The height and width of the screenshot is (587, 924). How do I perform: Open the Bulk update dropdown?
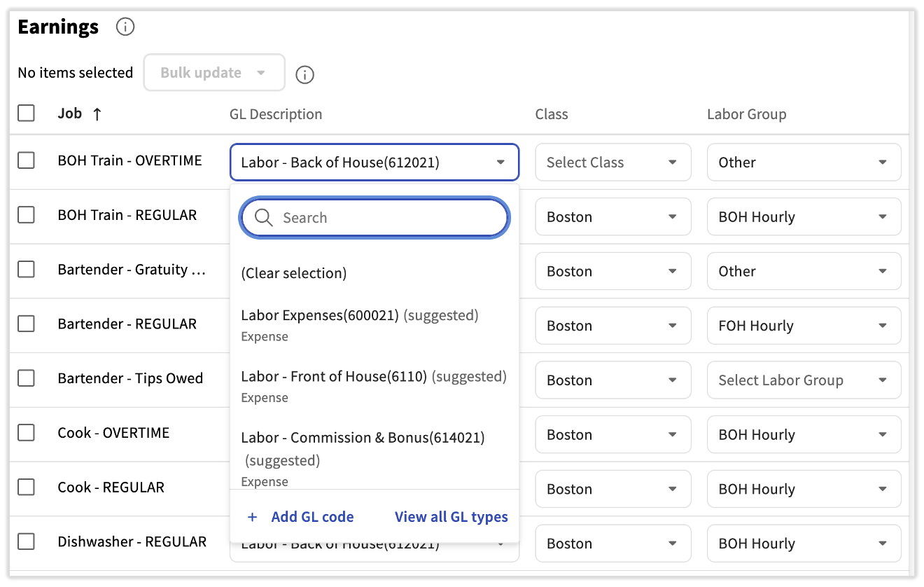pyautogui.click(x=213, y=73)
